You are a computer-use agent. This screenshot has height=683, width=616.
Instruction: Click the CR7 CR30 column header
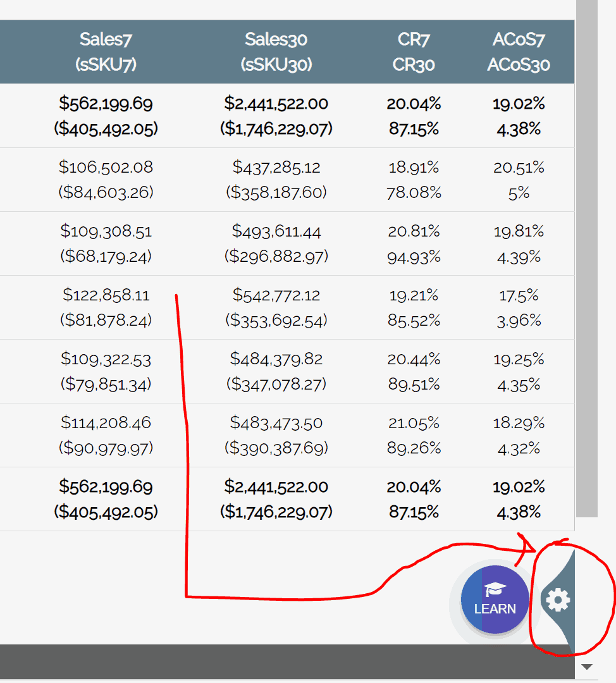coord(414,51)
